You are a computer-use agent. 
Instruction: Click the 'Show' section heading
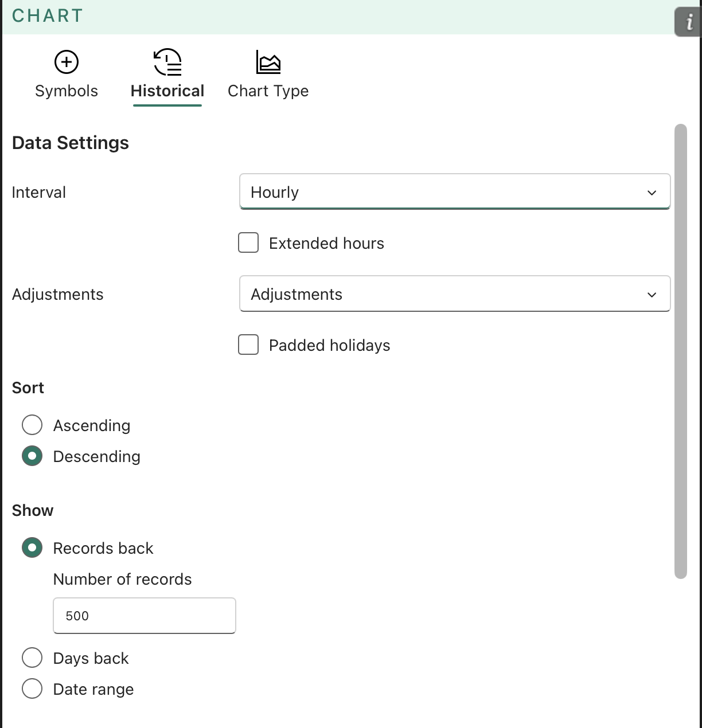click(x=33, y=511)
